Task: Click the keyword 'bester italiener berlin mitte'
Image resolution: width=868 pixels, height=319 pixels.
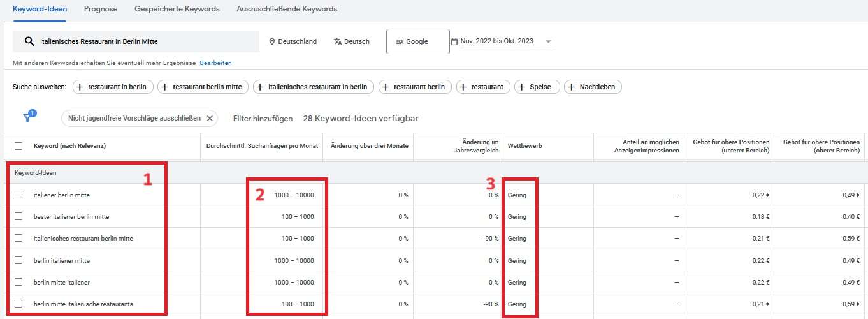Action: (71, 216)
